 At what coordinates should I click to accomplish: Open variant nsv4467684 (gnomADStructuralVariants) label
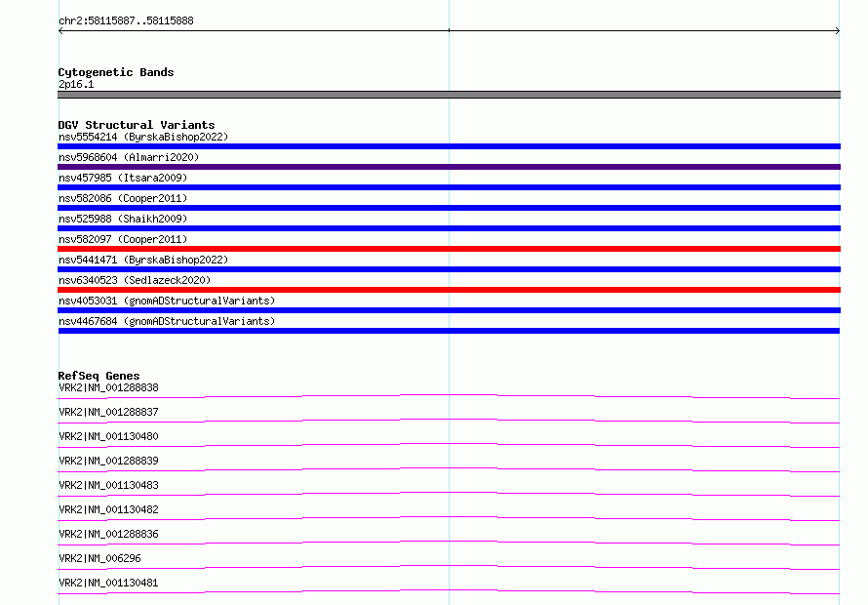click(x=167, y=321)
